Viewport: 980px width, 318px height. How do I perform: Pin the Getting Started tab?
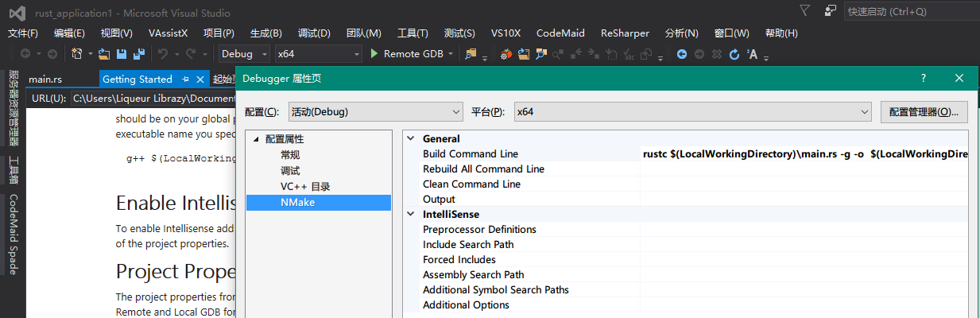click(x=186, y=79)
